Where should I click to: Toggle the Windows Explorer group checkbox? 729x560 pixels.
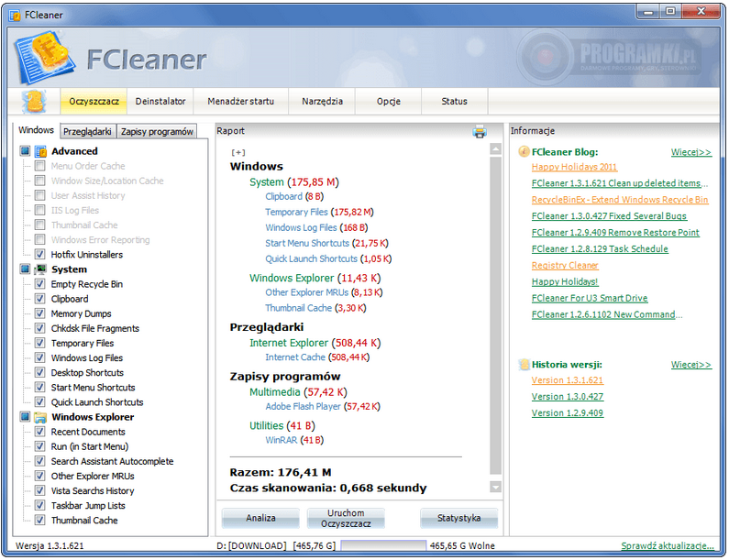click(x=25, y=417)
